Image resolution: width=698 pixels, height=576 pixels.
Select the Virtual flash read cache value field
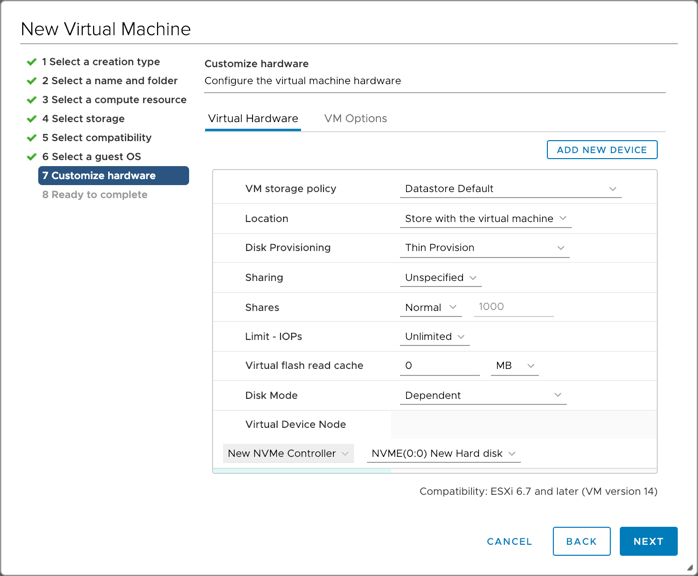click(439, 366)
